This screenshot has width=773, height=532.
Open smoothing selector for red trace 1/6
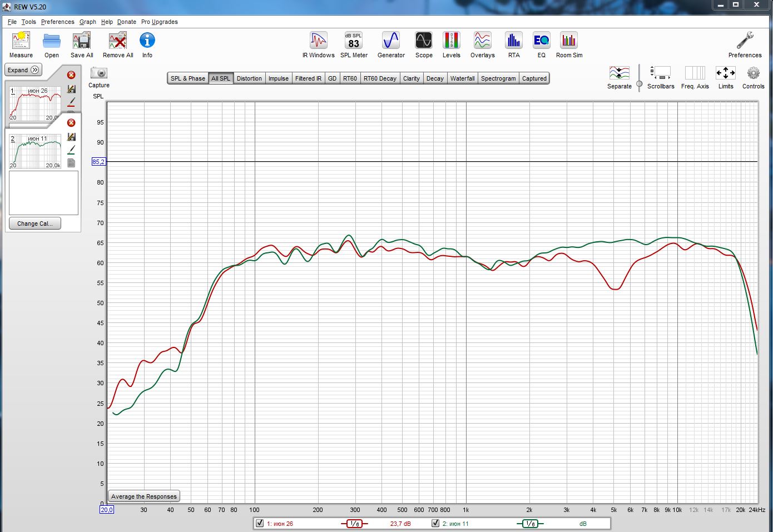coord(354,524)
